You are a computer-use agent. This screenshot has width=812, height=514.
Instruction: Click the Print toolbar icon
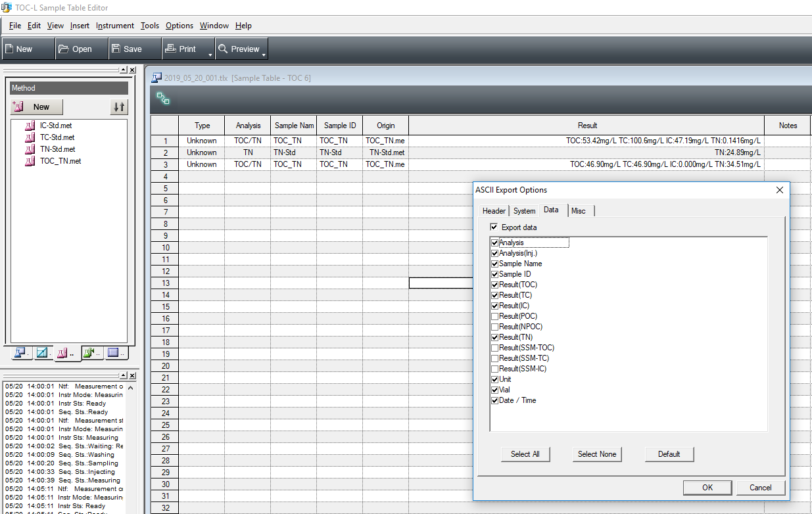(178, 48)
